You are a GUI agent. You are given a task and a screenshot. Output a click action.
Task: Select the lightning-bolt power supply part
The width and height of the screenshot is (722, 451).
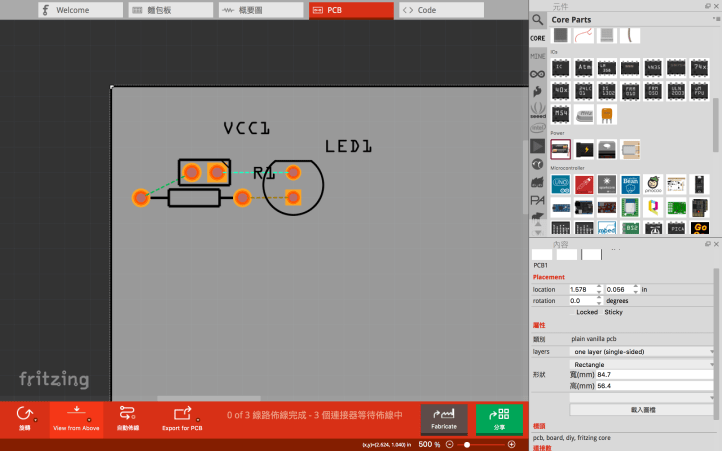click(x=584, y=149)
